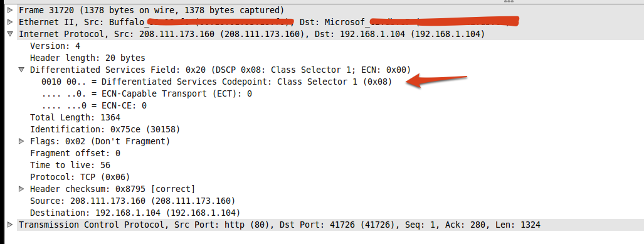Select the ECN-Capable Transport line
This screenshot has height=244, width=644.
(147, 93)
